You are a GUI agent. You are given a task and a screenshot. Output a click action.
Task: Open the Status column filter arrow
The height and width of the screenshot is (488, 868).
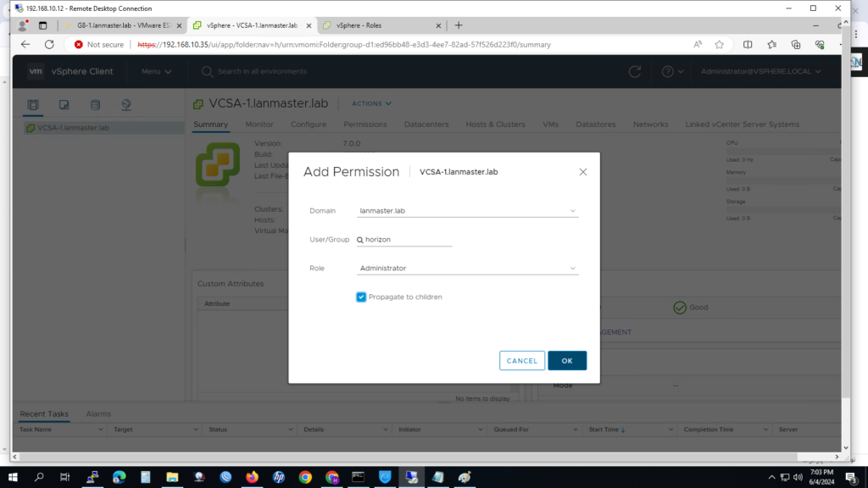290,430
